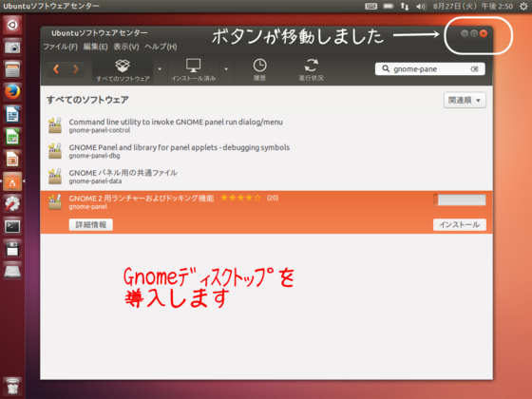Open the network indicator menu
This screenshot has height=399, width=532.
(x=405, y=6)
